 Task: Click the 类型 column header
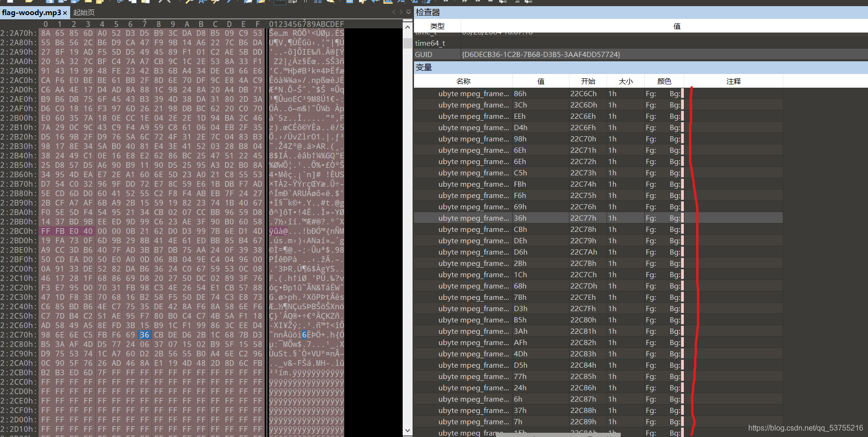tap(437, 26)
